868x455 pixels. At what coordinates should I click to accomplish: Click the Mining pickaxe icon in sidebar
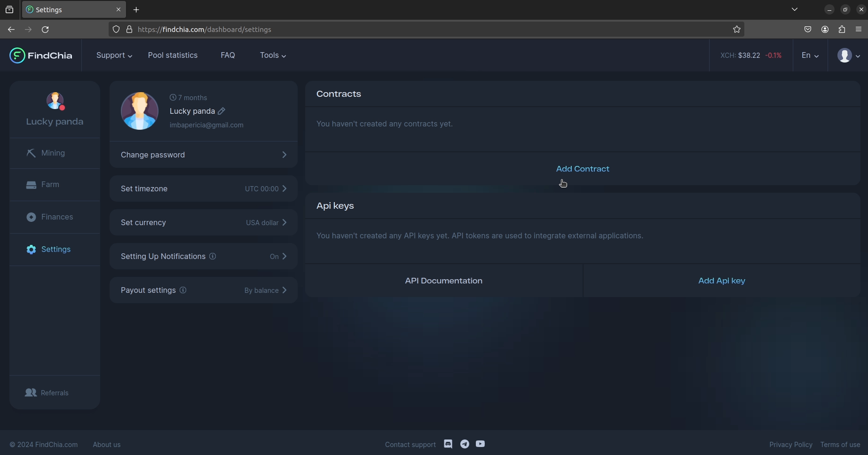[x=31, y=153]
